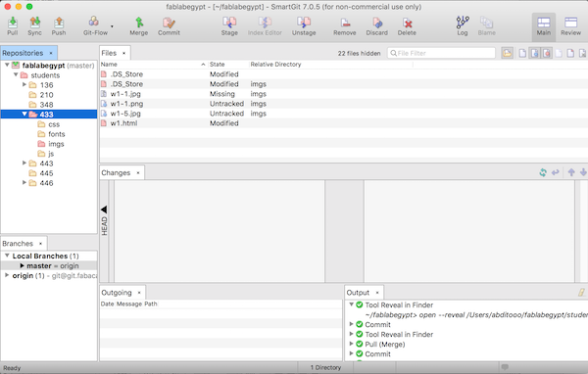The width and height of the screenshot is (588, 374).
Task: Close the Changes tab
Action: [x=138, y=172]
